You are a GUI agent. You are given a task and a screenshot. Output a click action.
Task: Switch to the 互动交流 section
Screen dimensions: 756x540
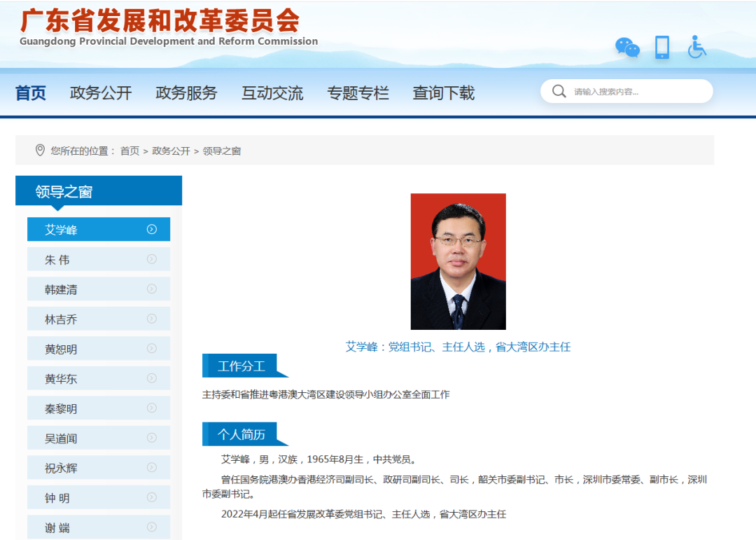(x=272, y=92)
